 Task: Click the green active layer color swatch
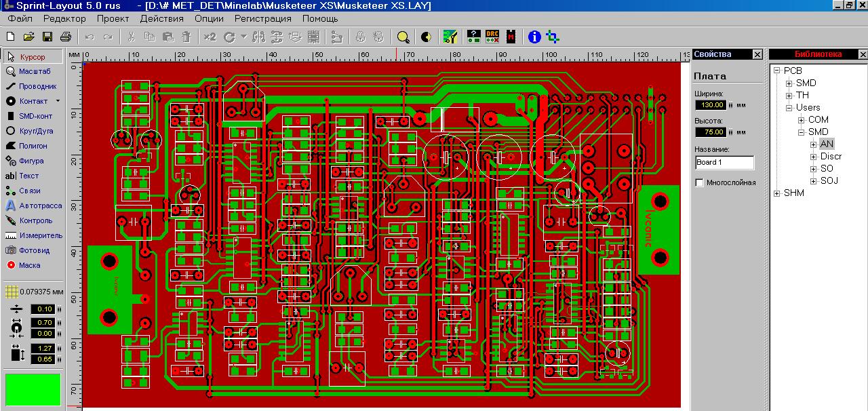pos(33,389)
